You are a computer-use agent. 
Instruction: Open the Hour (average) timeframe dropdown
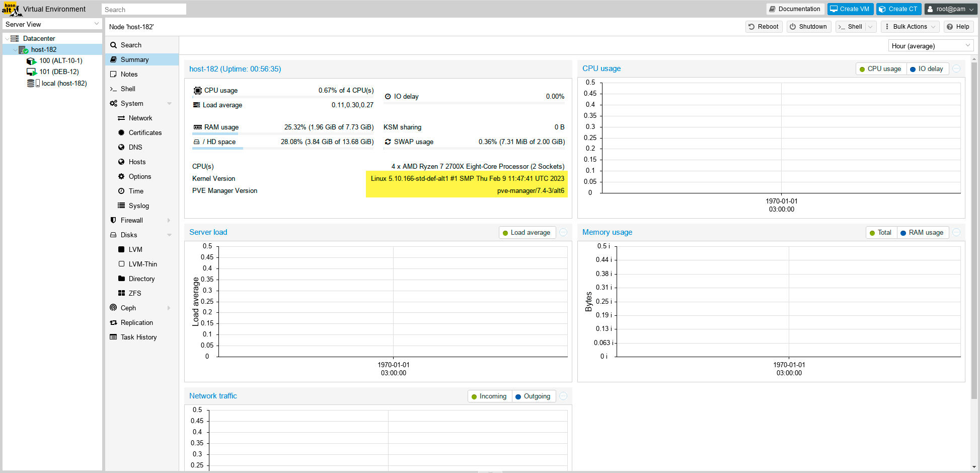930,46
